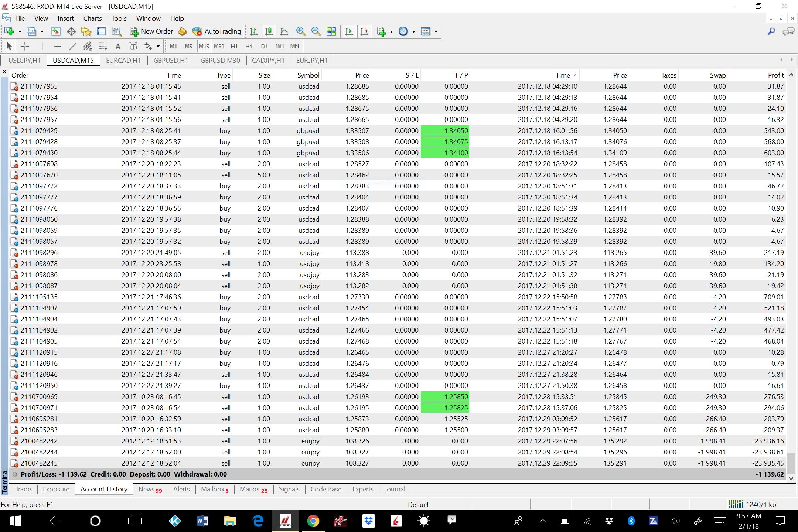The image size is (798, 532).
Task: Tile the chart windows
Action: coord(331,31)
